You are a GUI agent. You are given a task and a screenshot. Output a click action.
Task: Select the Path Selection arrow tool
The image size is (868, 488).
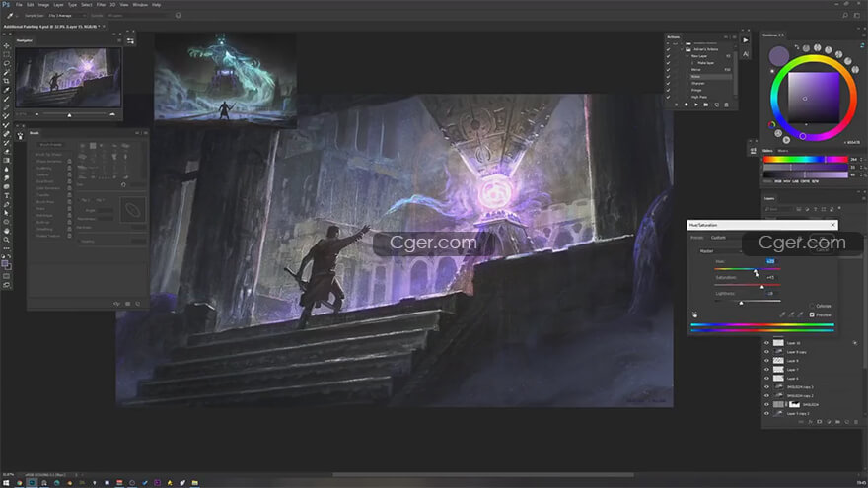coord(6,214)
